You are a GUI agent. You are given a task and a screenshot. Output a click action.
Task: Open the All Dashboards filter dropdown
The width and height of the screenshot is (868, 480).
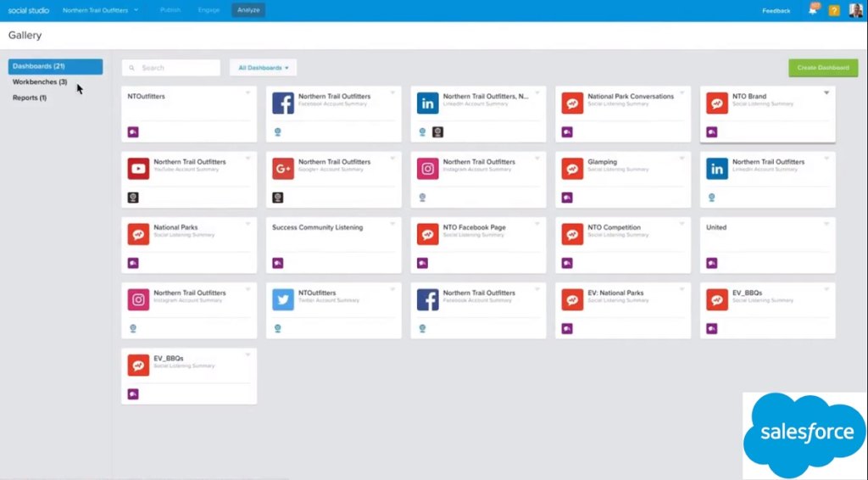(264, 68)
